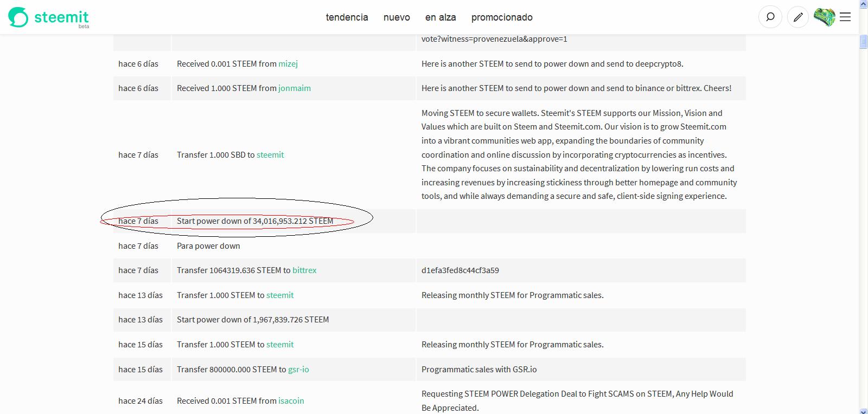Click 'hace 6 días' beside jonmaim row

pos(138,88)
